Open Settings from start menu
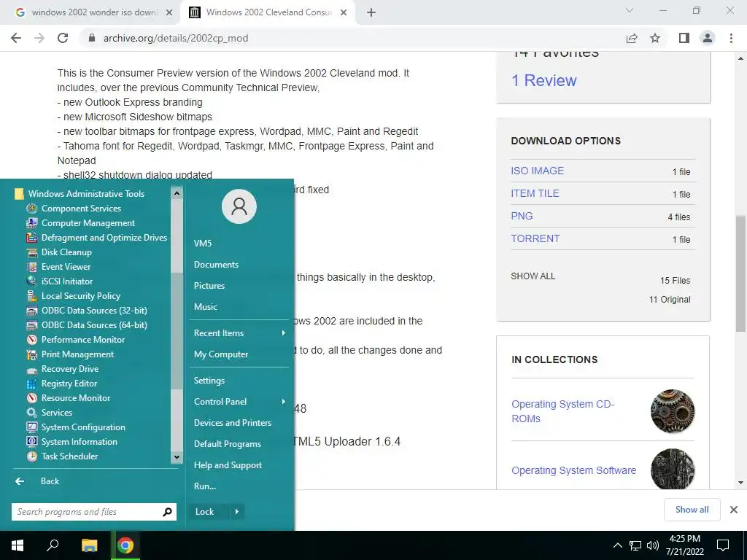 point(209,381)
